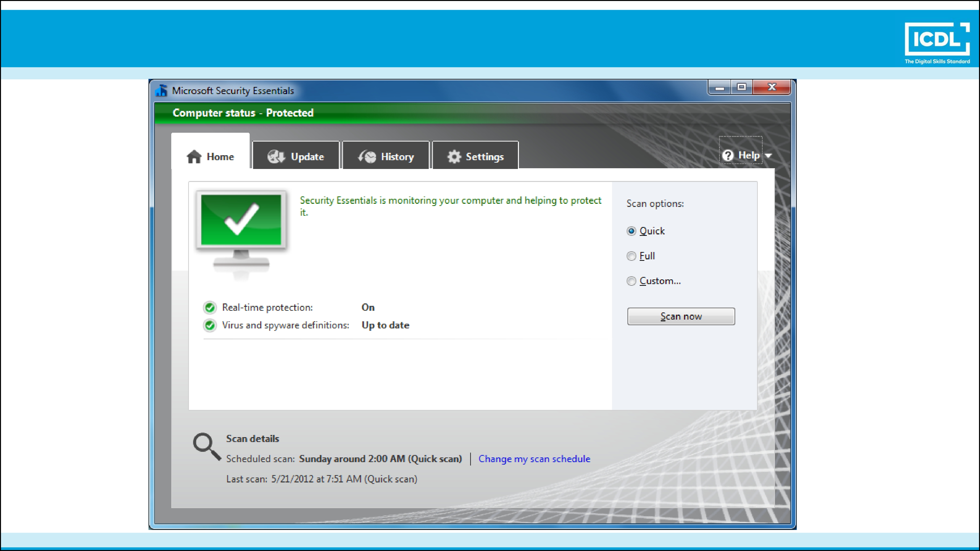Click the Virus and spyware definitions check icon
Image resolution: width=980 pixels, height=551 pixels.
point(210,325)
